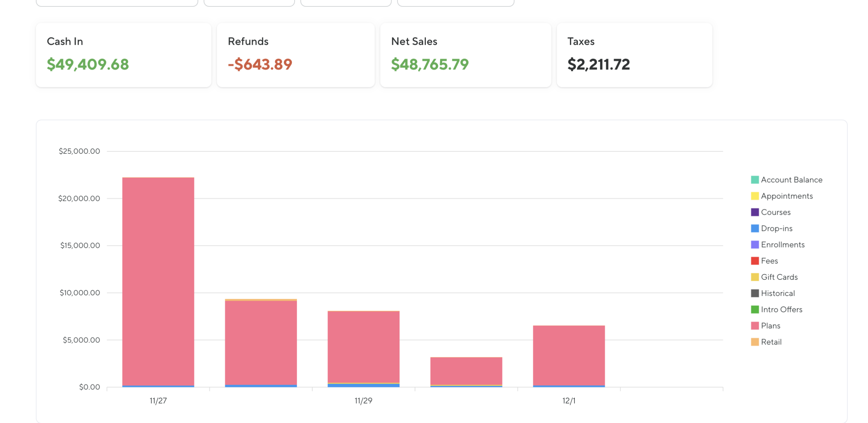Toggle Drop-ins series in chart legend

776,229
